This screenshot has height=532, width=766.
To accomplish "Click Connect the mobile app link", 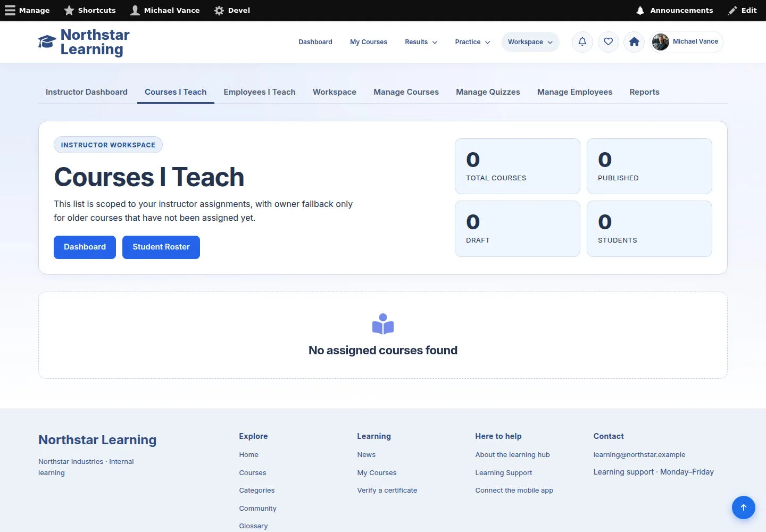I will point(514,491).
